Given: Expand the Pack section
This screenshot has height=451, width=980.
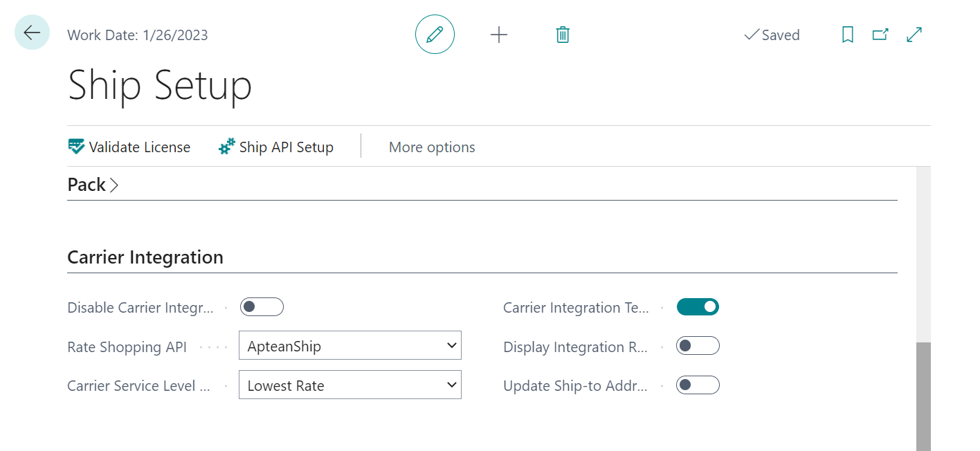Looking at the screenshot, I should coord(93,185).
